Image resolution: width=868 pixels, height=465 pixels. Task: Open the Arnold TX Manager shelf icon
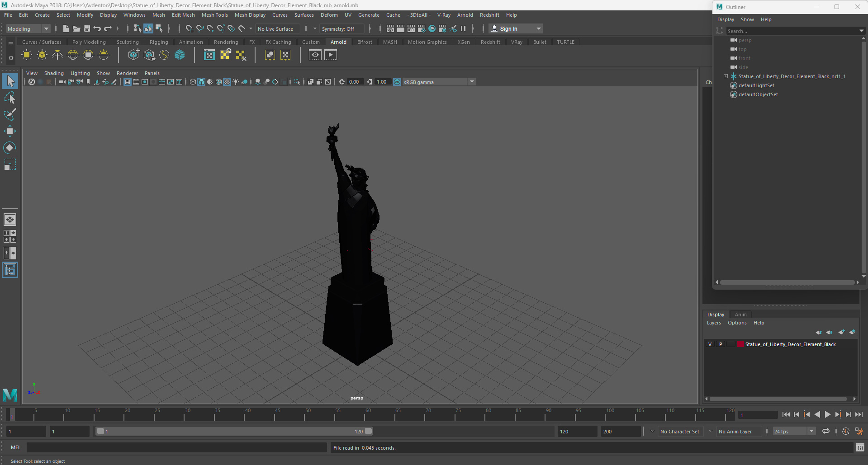[x=209, y=55]
